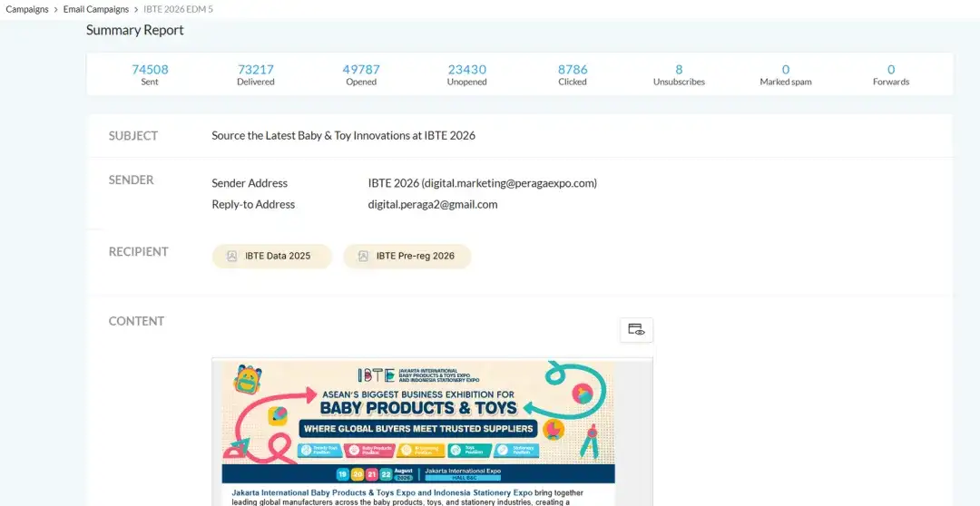Open the 0 Forwards count
This screenshot has height=506, width=980.
(x=891, y=69)
